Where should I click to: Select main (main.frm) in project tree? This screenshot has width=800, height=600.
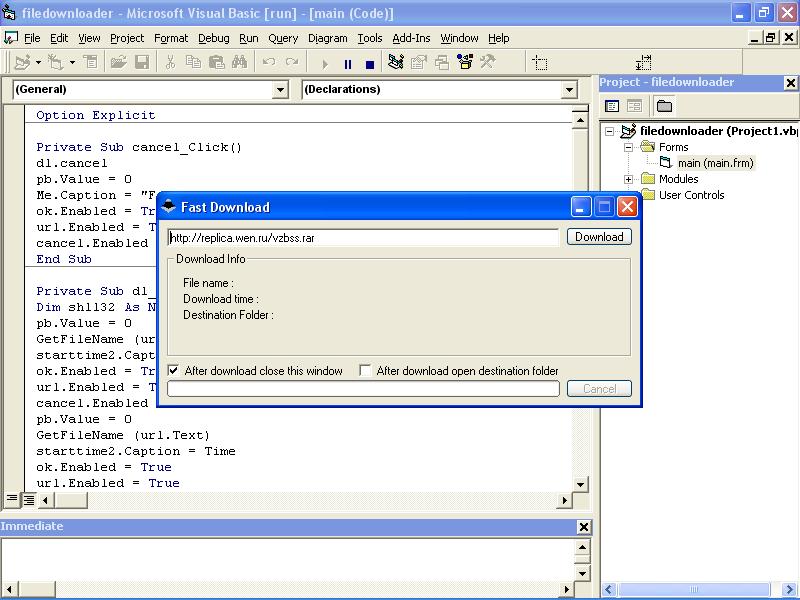coord(714,163)
